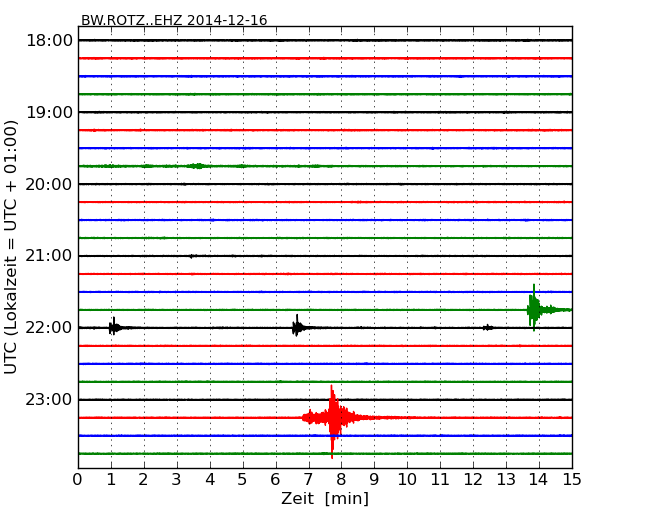Click the x-axis tick label 0

click(78, 480)
